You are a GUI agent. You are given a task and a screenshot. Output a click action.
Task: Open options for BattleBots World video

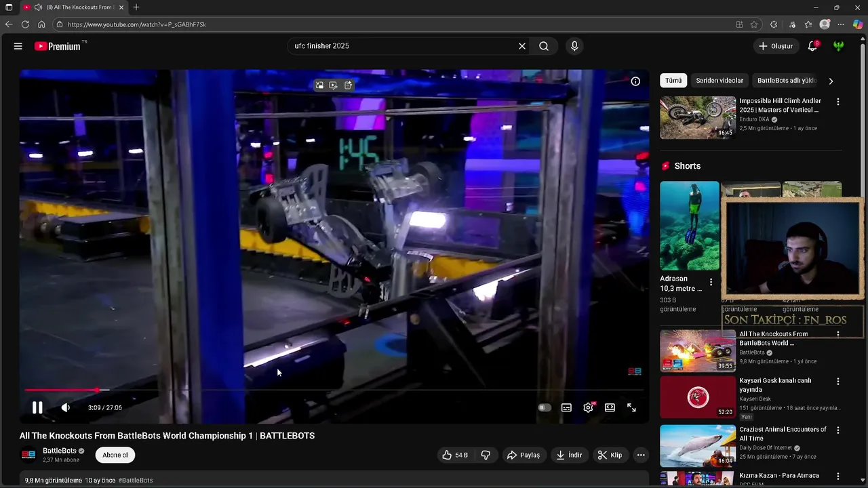838,334
